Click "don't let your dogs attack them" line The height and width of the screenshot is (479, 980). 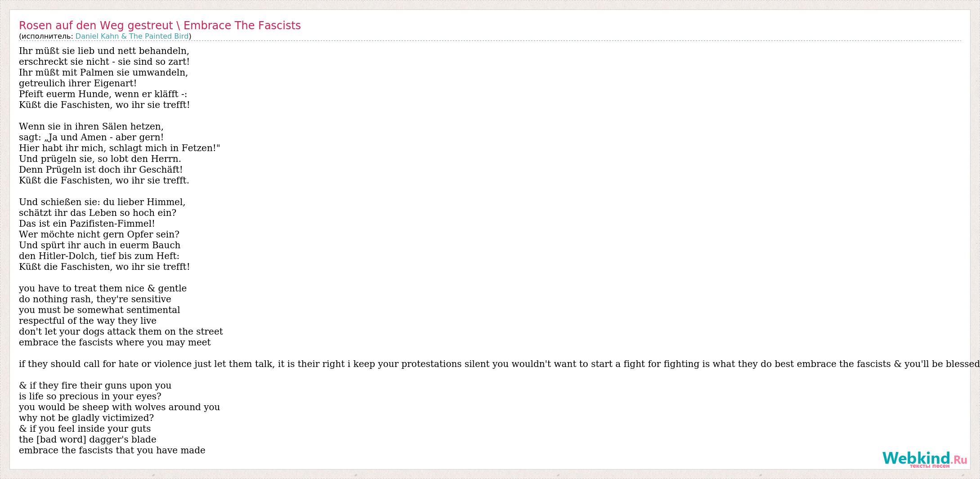click(121, 331)
